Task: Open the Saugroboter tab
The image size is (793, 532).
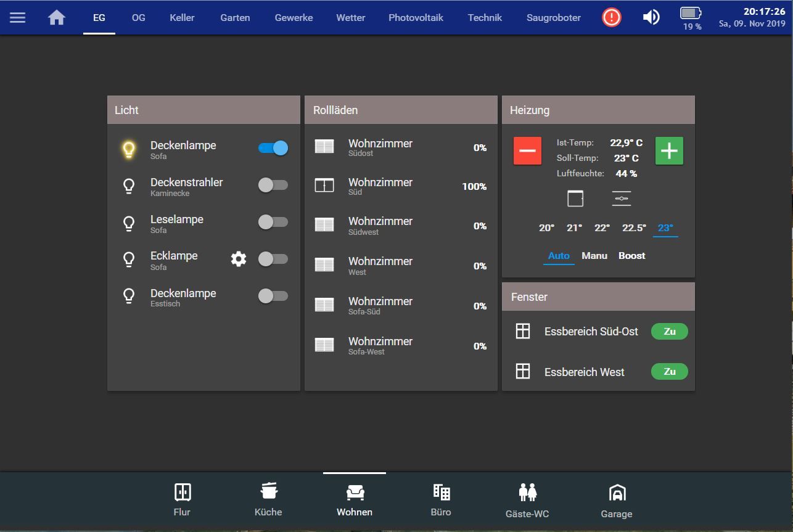Action: coord(554,17)
